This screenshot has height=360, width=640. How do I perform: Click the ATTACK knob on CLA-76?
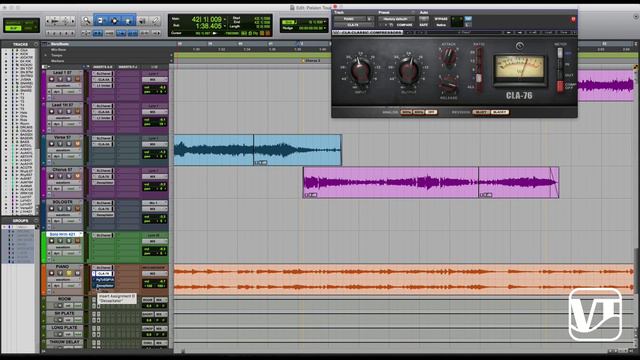(x=449, y=56)
